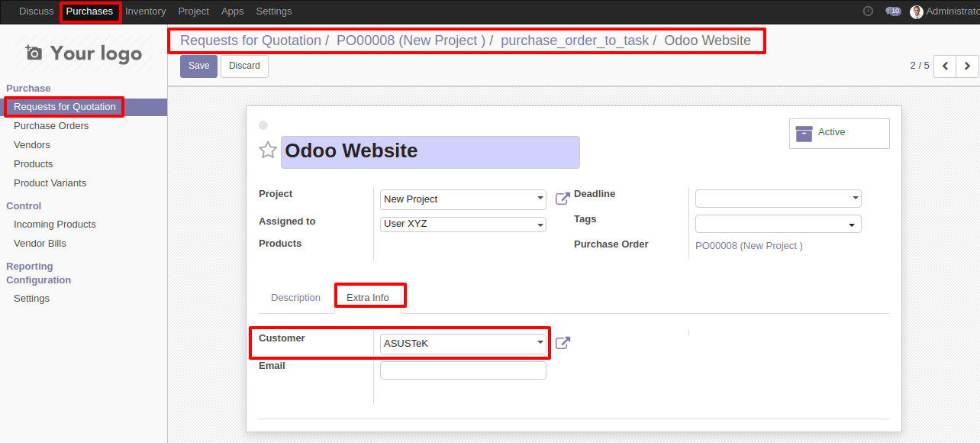Image resolution: width=980 pixels, height=443 pixels.
Task: Go to previous record arrow
Action: (945, 66)
